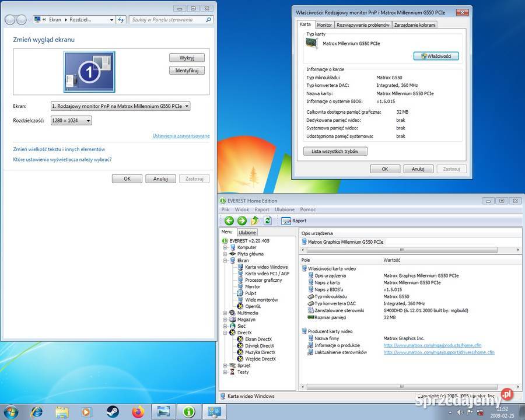This screenshot has height=420, width=525.
Task: Select Karta wideo PCI / AGP tree item
Action: coord(267,274)
